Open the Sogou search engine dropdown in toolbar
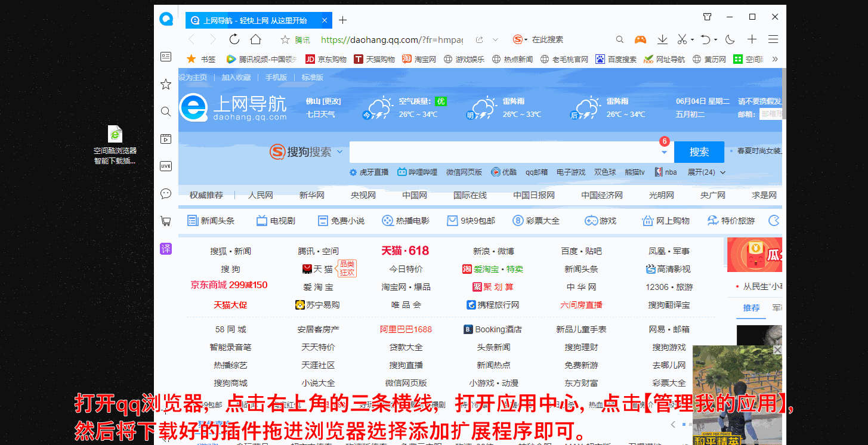The image size is (868, 445). point(519,39)
